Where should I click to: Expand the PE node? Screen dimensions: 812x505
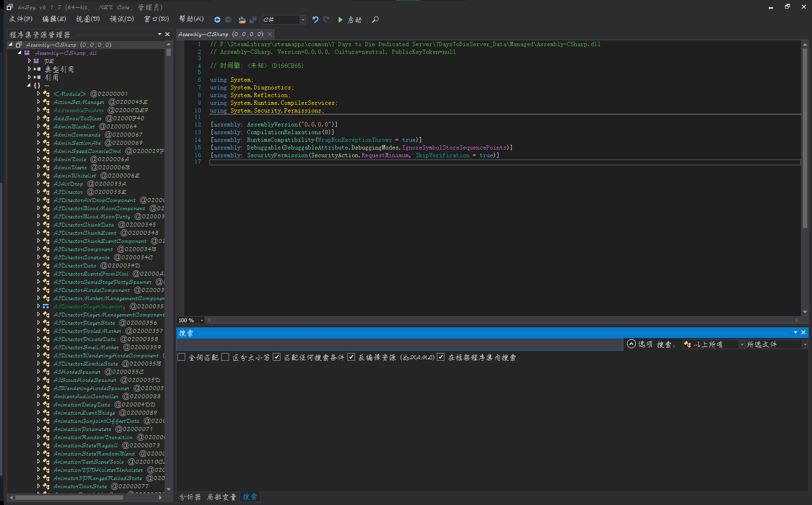click(29, 61)
